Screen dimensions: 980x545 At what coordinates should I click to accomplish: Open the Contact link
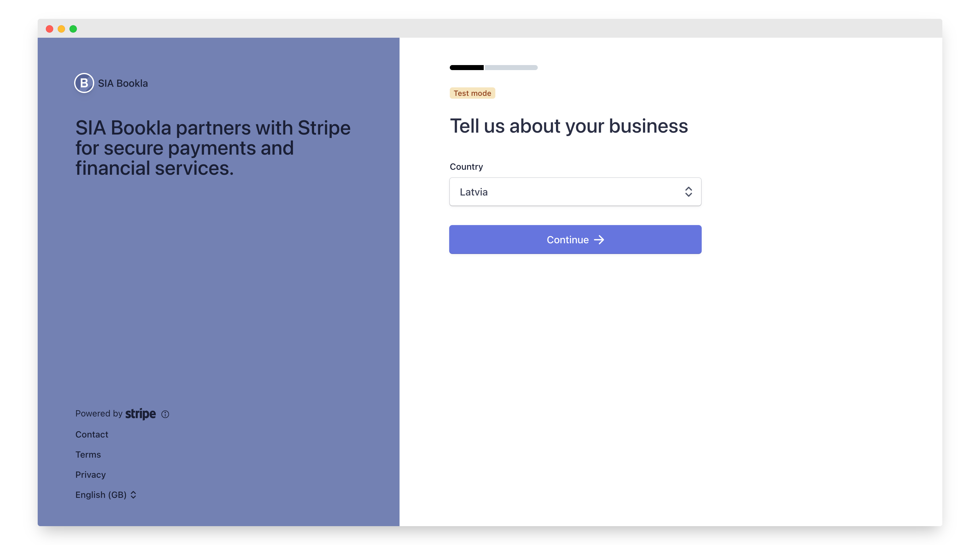[x=92, y=434]
